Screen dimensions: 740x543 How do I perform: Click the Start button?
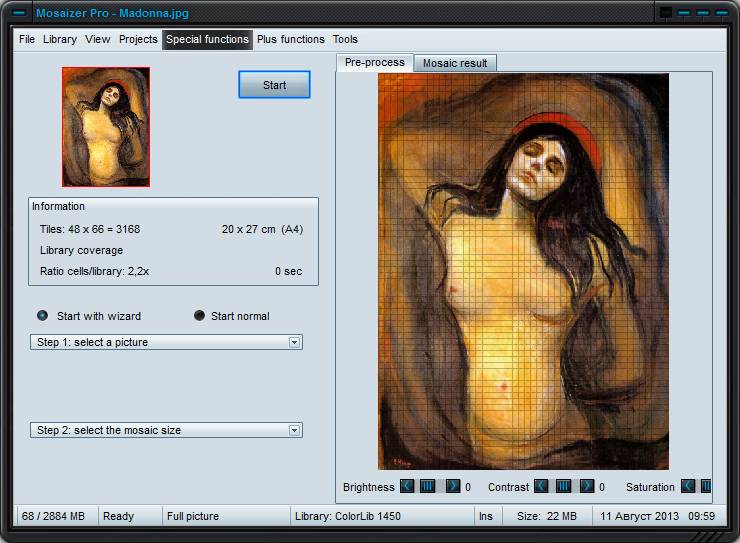[x=274, y=85]
